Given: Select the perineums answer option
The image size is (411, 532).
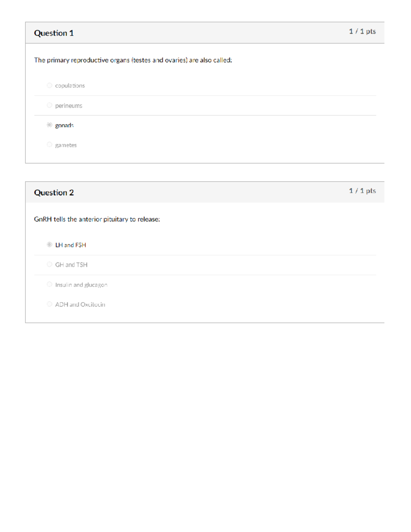Looking at the screenshot, I should (x=49, y=105).
